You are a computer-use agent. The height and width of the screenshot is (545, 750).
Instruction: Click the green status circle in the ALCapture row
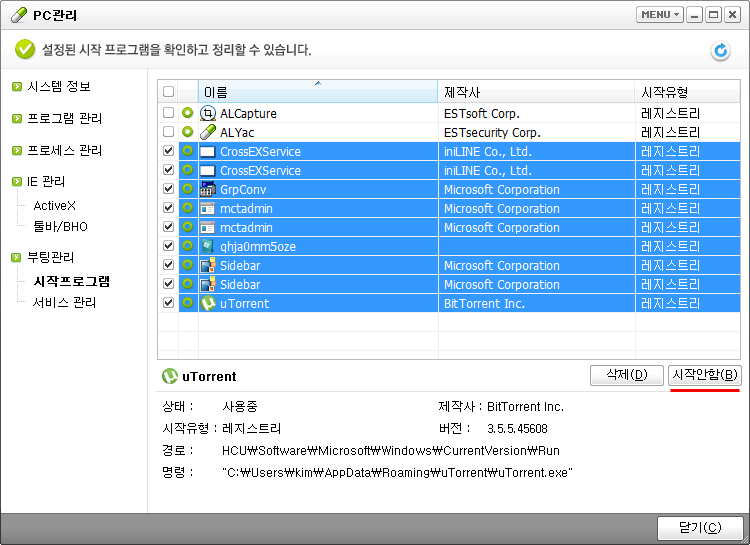pyautogui.click(x=188, y=113)
